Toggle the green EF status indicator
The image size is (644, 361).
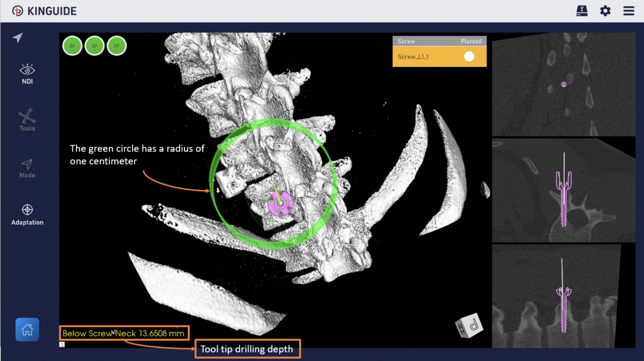(x=95, y=46)
